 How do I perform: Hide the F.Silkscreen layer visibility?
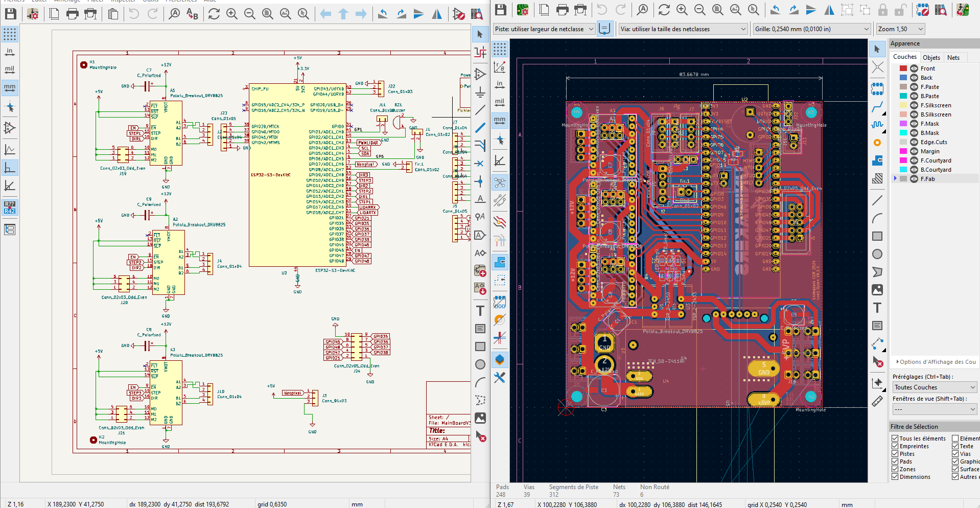[x=914, y=105]
